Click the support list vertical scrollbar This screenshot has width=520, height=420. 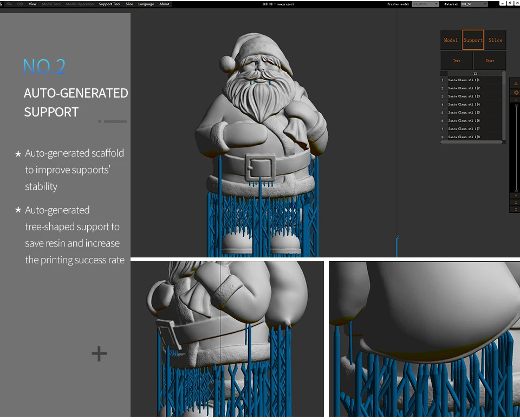point(504,106)
